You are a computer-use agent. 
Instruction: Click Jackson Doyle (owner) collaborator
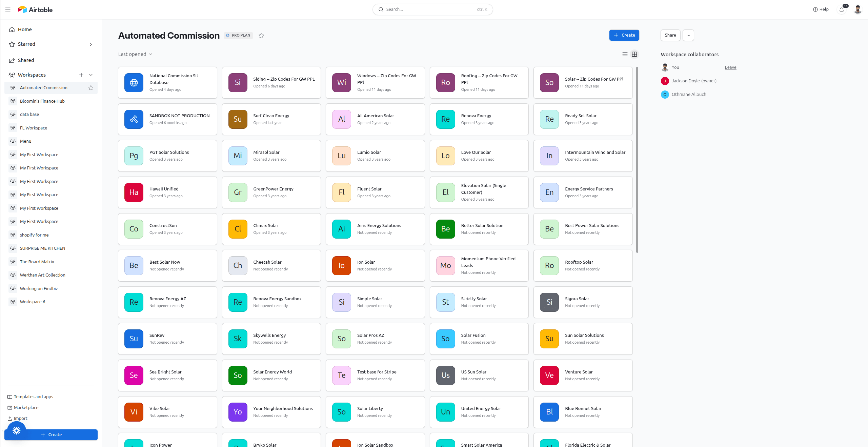pyautogui.click(x=689, y=81)
